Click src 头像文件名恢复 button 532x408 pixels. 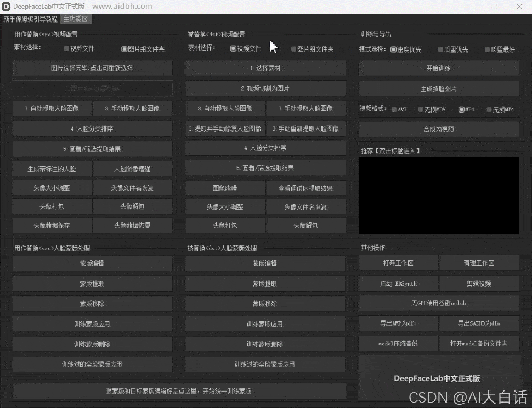click(132, 188)
